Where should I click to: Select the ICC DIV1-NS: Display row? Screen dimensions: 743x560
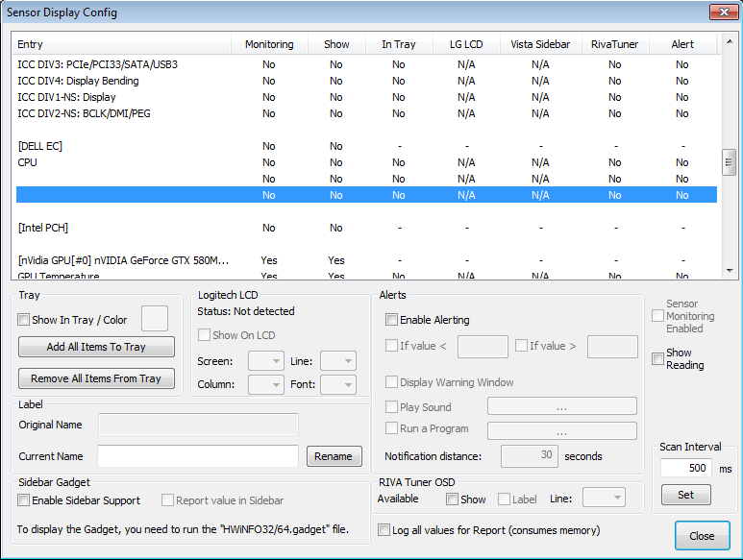(x=366, y=97)
